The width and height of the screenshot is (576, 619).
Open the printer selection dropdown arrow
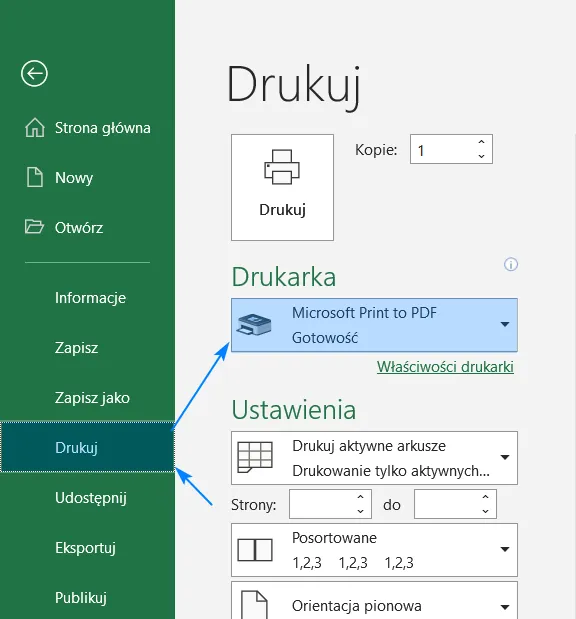[x=505, y=325]
